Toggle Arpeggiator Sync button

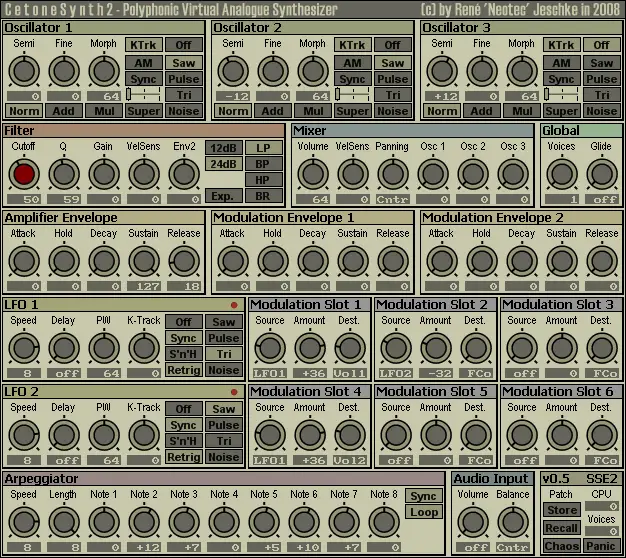(x=424, y=496)
